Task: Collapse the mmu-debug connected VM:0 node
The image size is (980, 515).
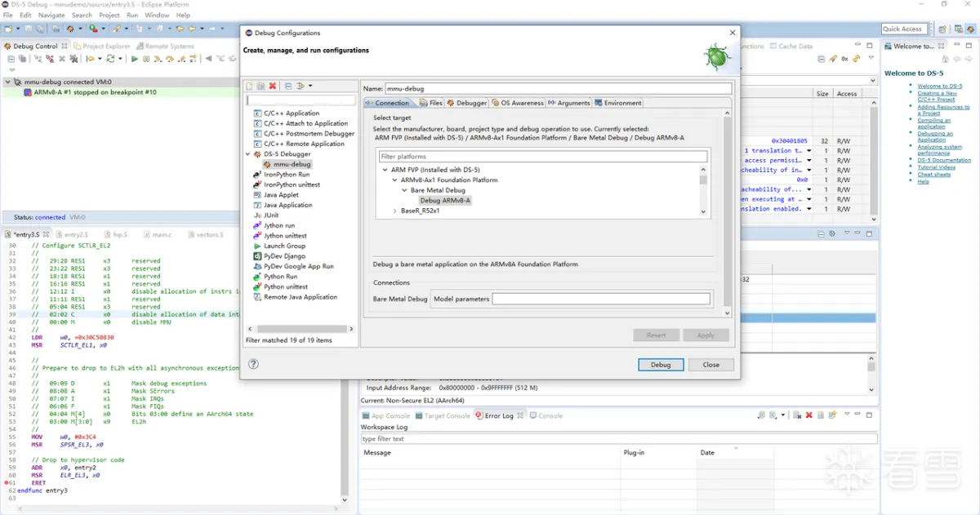Action: (x=7, y=82)
